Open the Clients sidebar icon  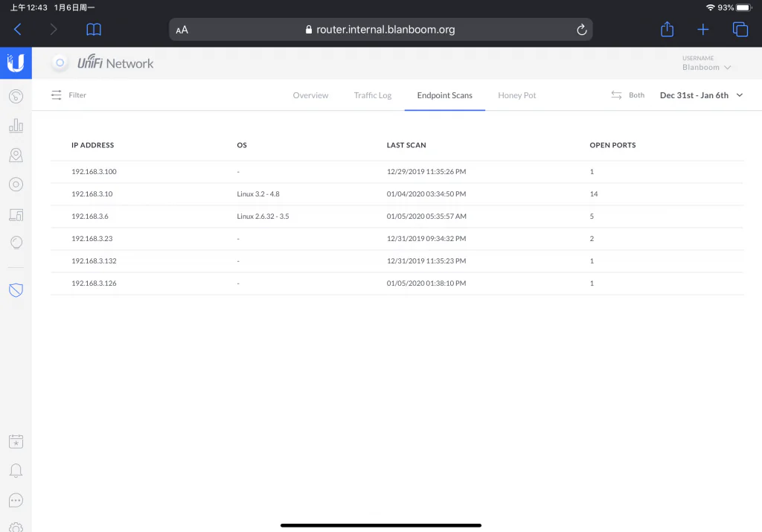[16, 214]
